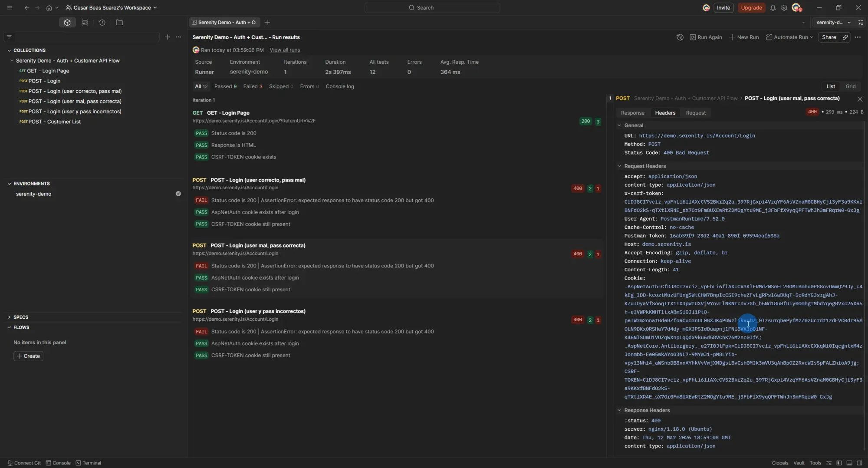The height and width of the screenshot is (468, 868).
Task: Switch results to Grid view
Action: [851, 86]
